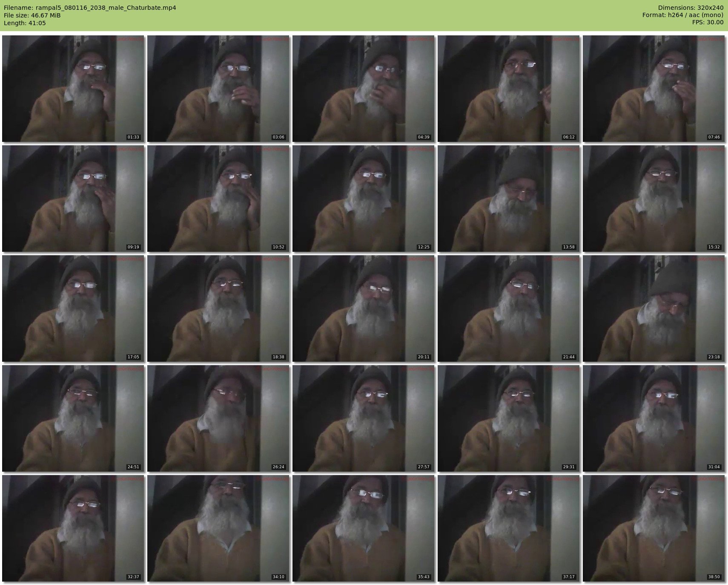
Task: Click the Format h264 / aac text
Action: pos(683,15)
